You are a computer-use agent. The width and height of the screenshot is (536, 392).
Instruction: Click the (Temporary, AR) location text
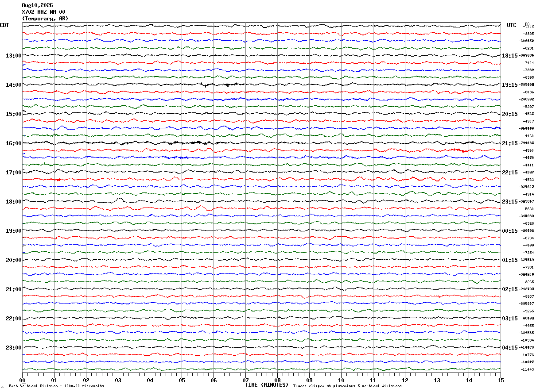(x=45, y=19)
